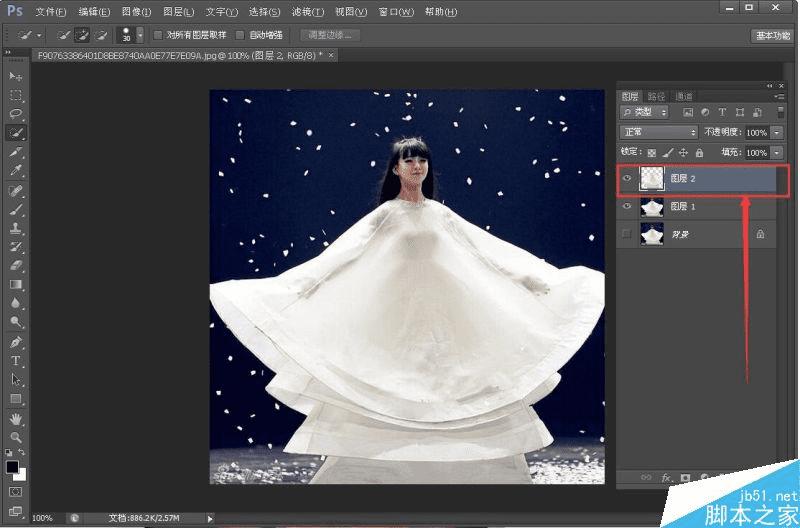Toggle lock all padlock icon
Screen dimensions: 800x528
699,153
